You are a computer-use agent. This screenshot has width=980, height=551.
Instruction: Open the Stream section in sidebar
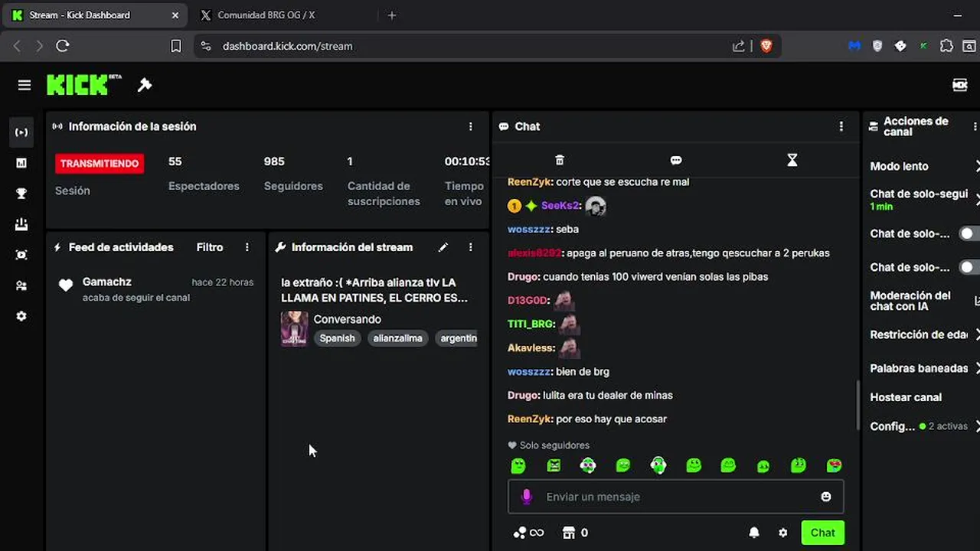coord(21,132)
